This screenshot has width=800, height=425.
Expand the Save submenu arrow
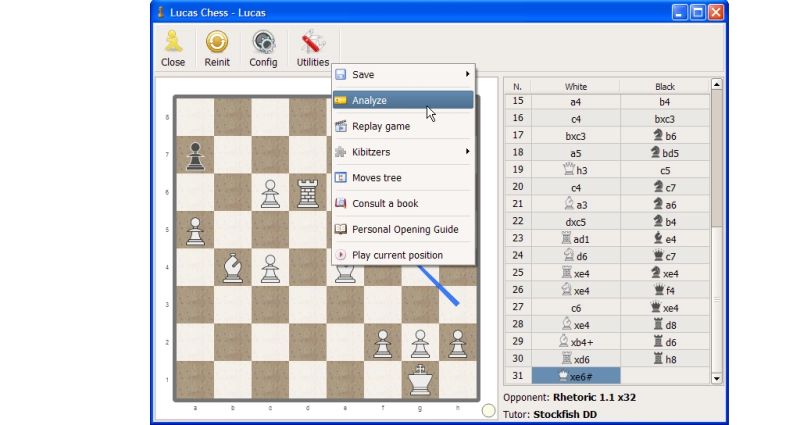tap(467, 74)
